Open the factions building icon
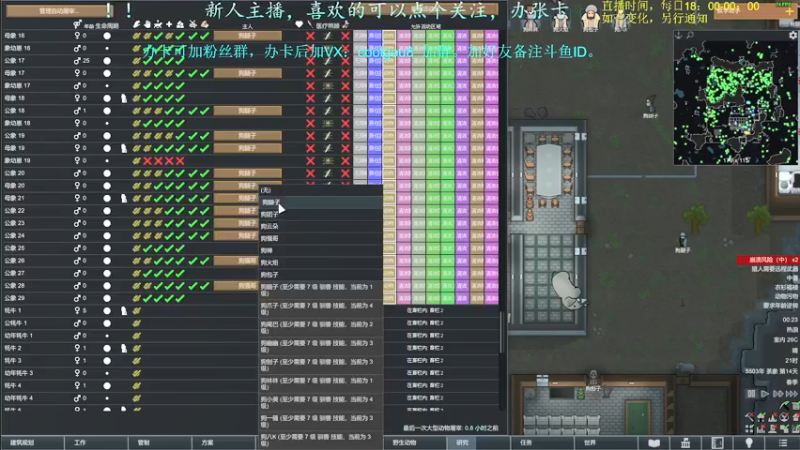 (686, 443)
